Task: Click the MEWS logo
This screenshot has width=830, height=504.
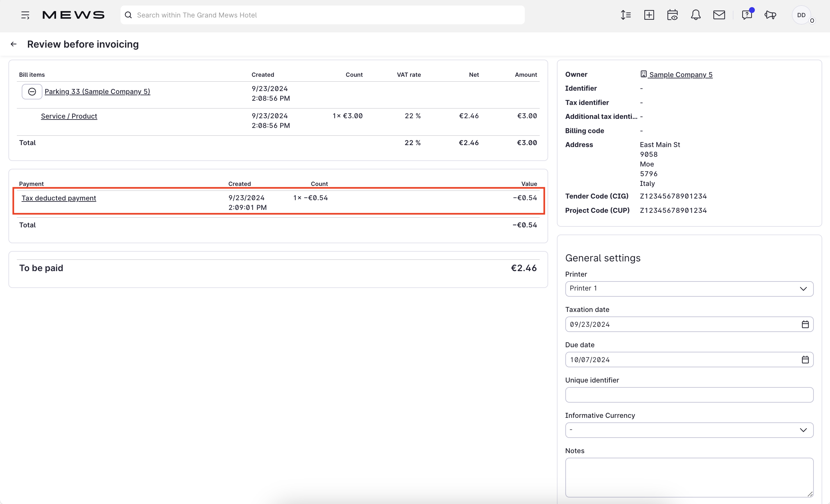Action: [74, 15]
